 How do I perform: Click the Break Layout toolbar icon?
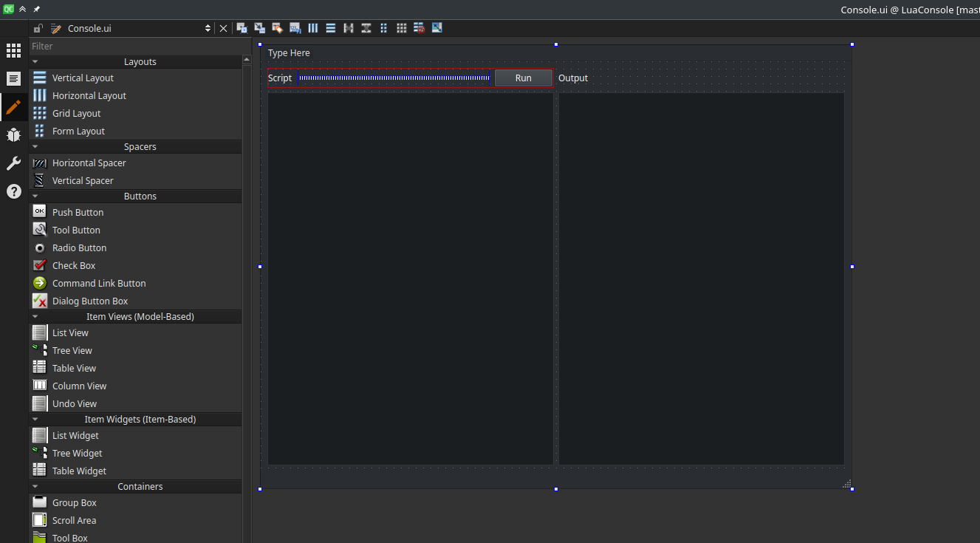(x=419, y=28)
